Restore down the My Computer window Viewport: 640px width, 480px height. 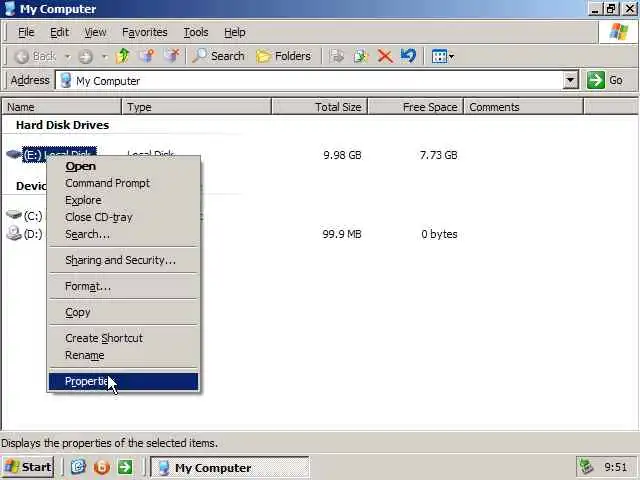point(611,9)
